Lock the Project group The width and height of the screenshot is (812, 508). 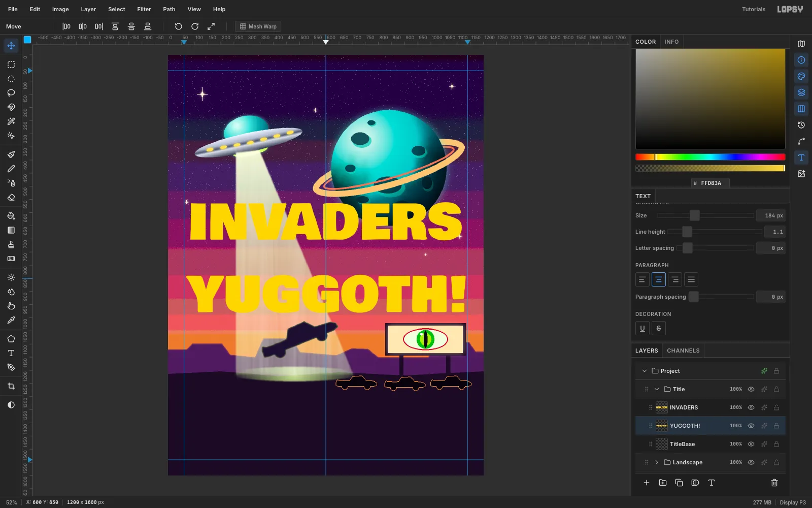(776, 371)
